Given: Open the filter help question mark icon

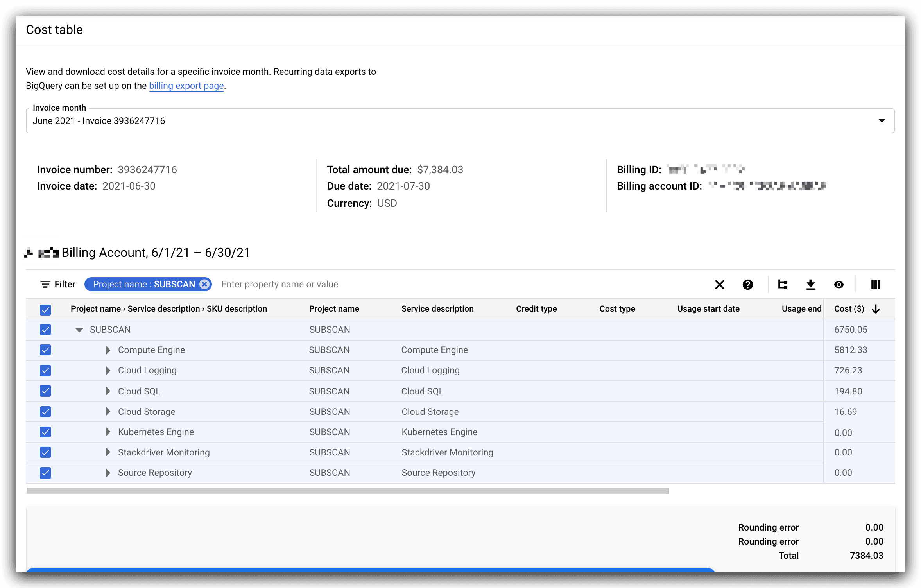Looking at the screenshot, I should point(747,285).
